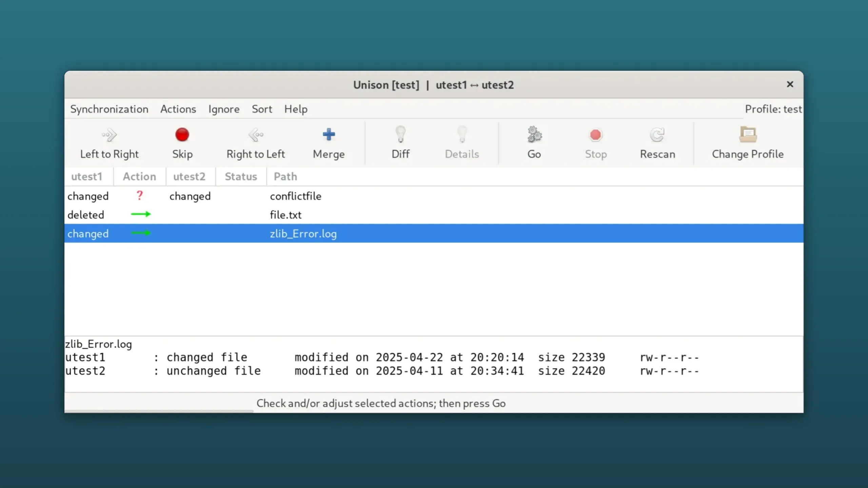Click the utest2 'unchanged file' detail line
Viewport: 868px width, 488px height.
[x=382, y=371]
